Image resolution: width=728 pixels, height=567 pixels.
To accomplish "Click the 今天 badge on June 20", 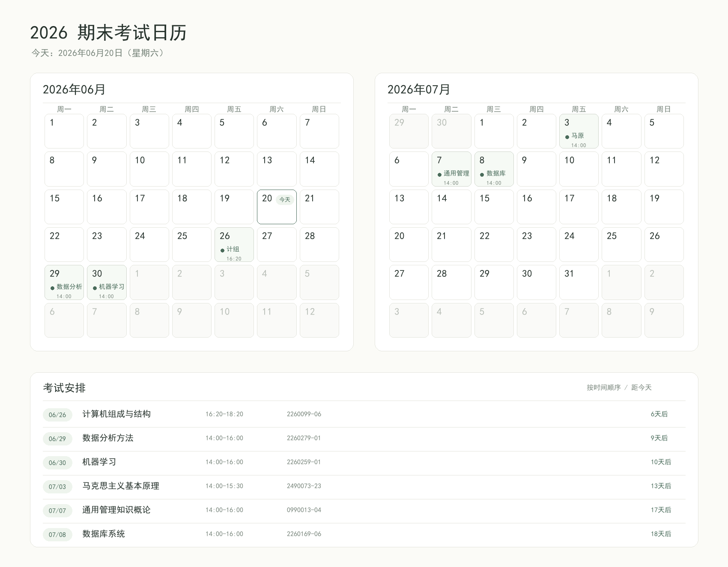I will [285, 199].
